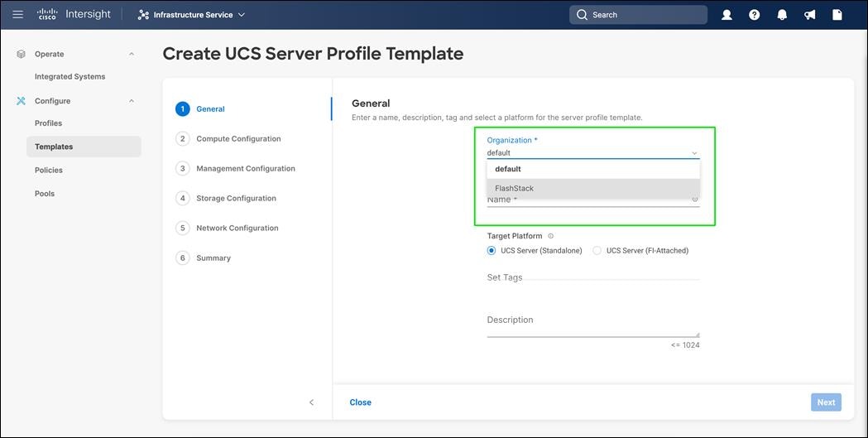Collapse the Configure section chevron

(132, 101)
